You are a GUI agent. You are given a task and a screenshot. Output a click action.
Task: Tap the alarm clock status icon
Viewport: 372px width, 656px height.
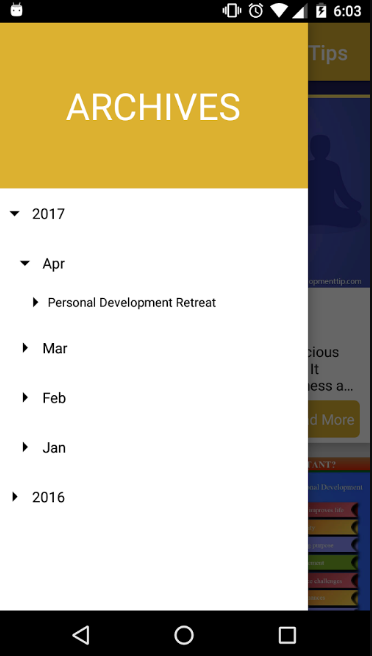[256, 10]
